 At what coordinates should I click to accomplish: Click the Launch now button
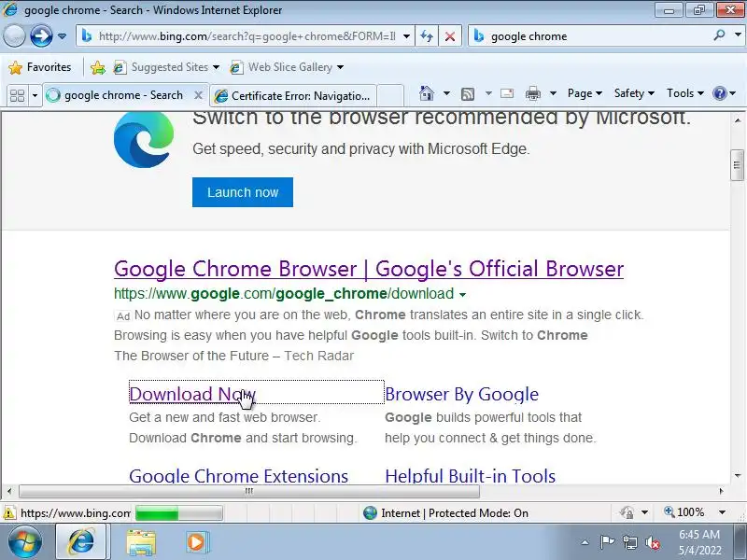pyautogui.click(x=243, y=192)
